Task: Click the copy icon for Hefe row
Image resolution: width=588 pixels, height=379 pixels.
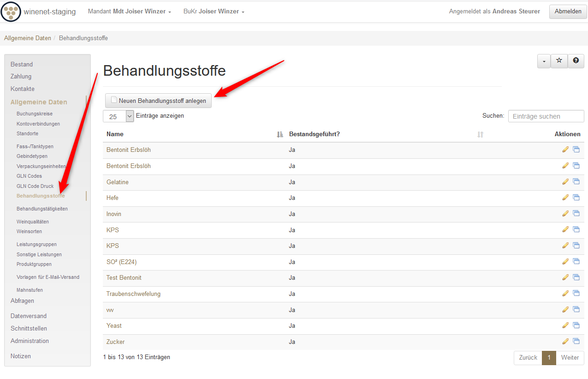Action: (x=576, y=198)
